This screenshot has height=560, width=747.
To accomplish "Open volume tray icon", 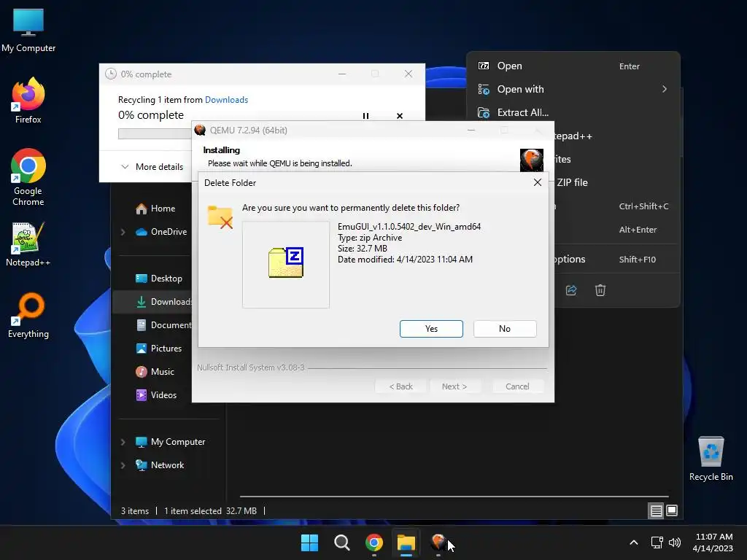I will coord(675,542).
